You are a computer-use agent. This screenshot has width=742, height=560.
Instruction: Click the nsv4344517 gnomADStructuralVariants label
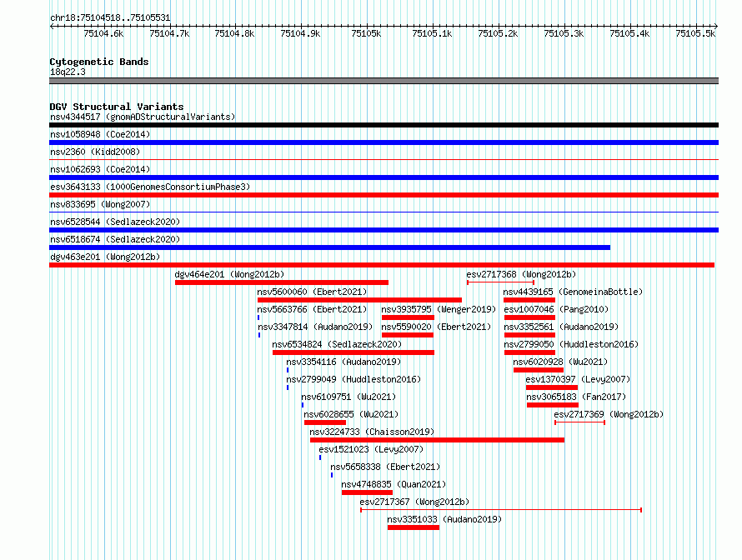coord(143,117)
